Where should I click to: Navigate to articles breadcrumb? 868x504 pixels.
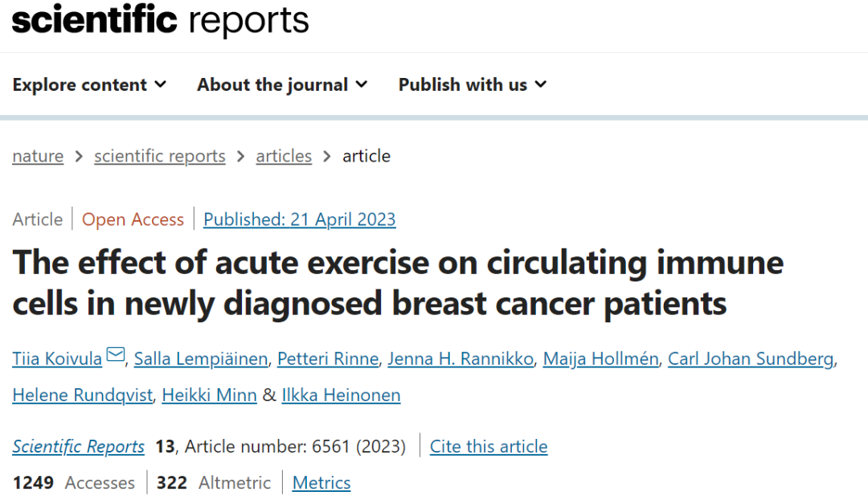[x=284, y=156]
